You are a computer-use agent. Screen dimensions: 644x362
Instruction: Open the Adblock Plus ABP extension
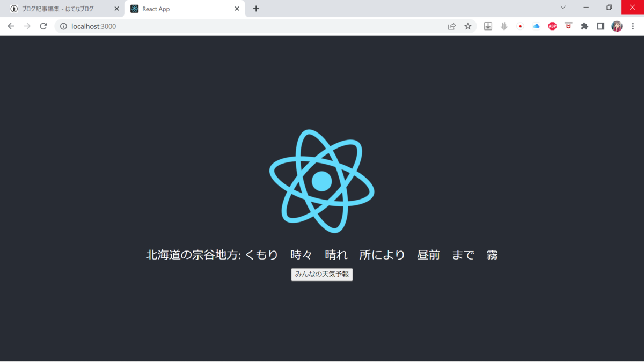click(552, 26)
